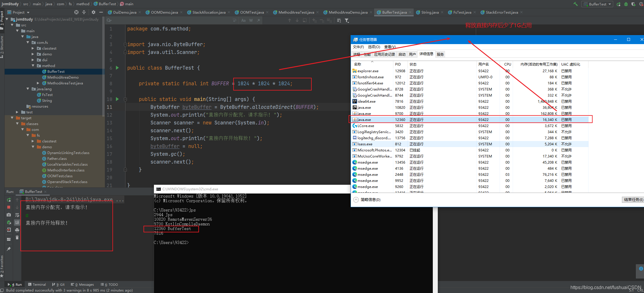The width and height of the screenshot is (644, 293).
Task: Rerun BufferTest from the top toolbar
Action: pos(618,4)
